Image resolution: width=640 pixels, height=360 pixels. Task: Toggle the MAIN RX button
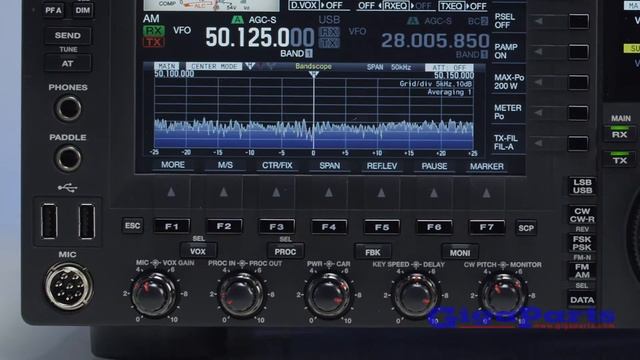[619, 134]
